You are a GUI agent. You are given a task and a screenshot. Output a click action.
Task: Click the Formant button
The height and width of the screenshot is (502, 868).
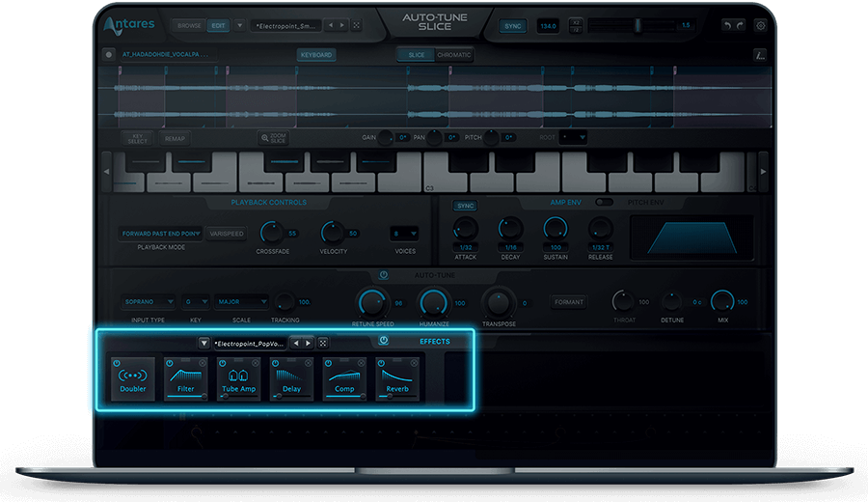click(x=568, y=302)
